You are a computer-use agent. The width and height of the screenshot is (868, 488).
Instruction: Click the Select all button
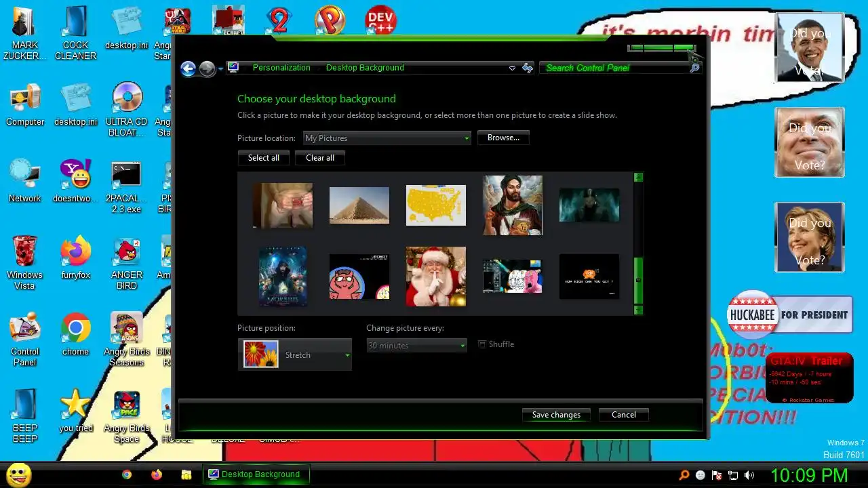264,158
